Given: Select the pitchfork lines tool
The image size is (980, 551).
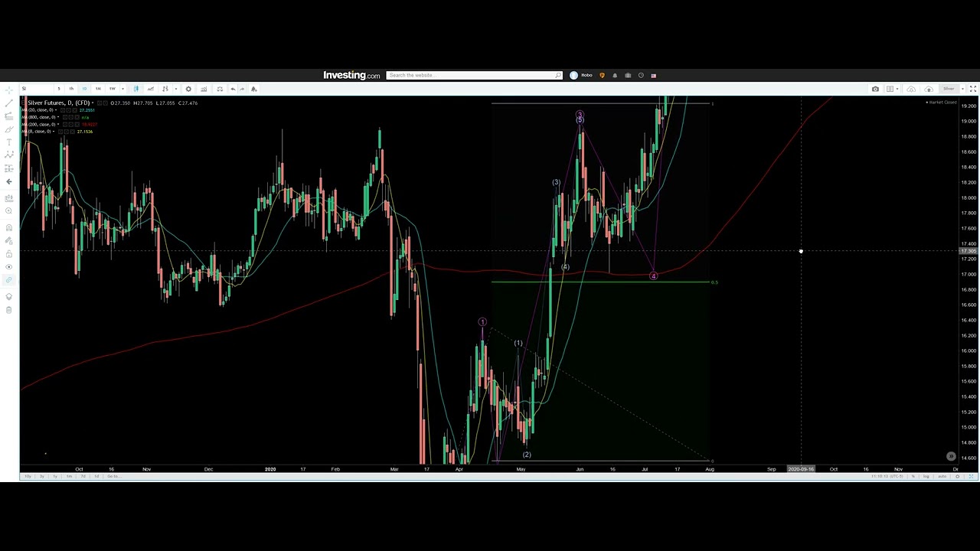Looking at the screenshot, I should (8, 116).
